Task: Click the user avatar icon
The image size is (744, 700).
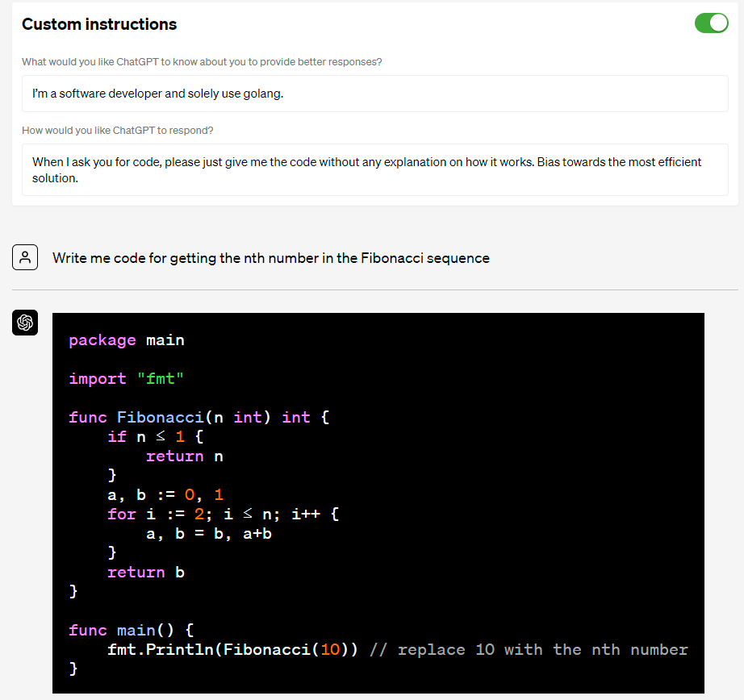Action: pos(25,258)
